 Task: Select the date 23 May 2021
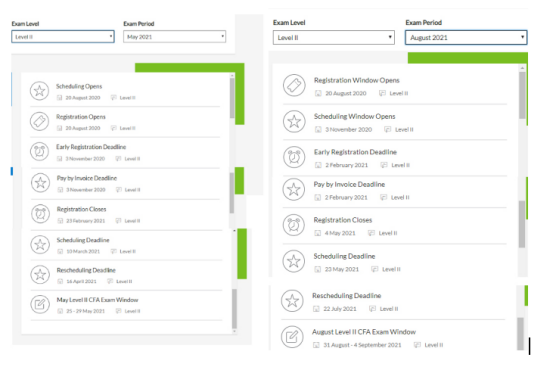coord(342,269)
